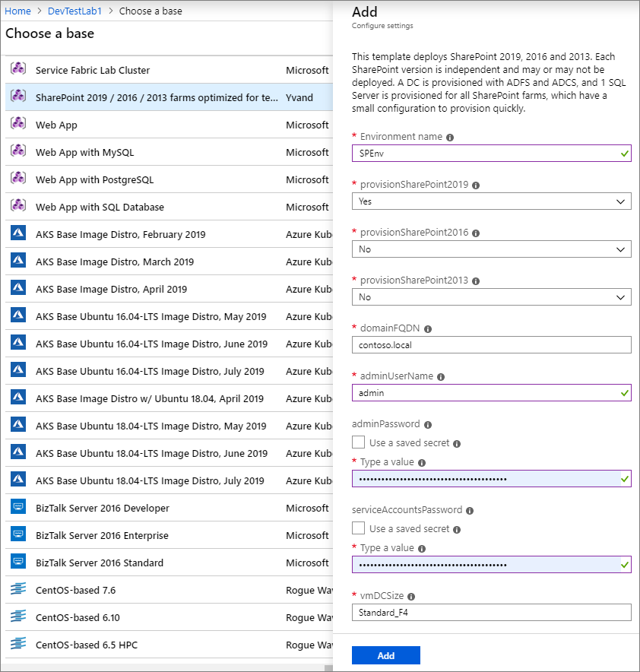Show info tooltip for serviceAccountsPassword
Image resolution: width=640 pixels, height=672 pixels.
(x=470, y=512)
